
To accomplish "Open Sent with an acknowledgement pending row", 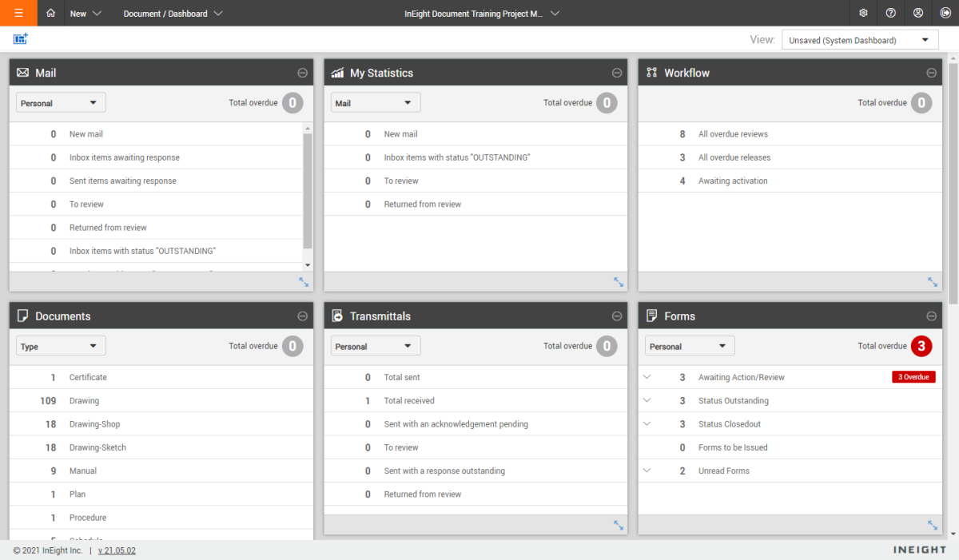I will point(476,424).
